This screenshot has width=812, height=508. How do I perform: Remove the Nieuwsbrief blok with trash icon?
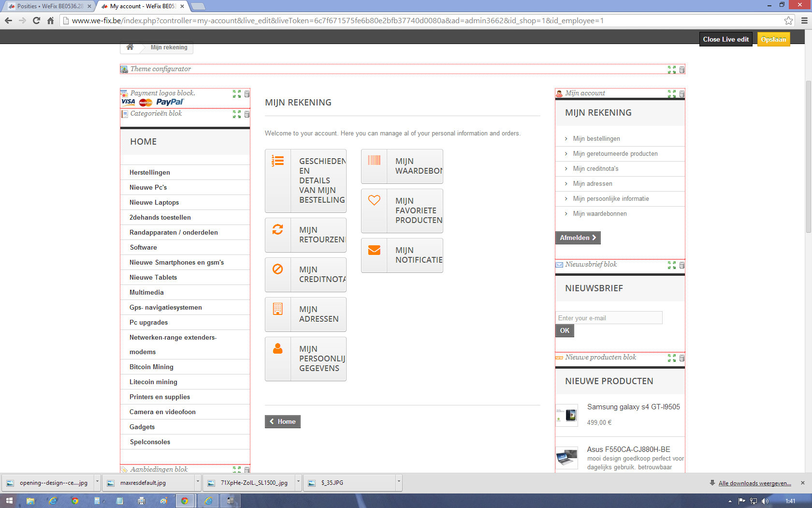point(682,265)
